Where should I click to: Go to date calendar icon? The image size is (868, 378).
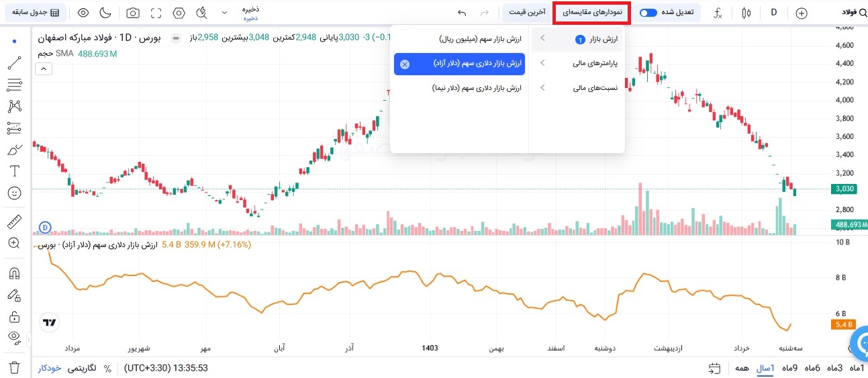714,368
